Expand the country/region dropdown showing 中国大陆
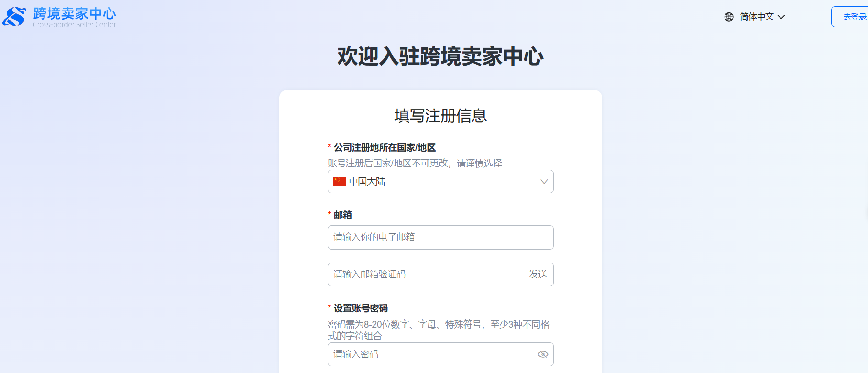 pos(440,181)
